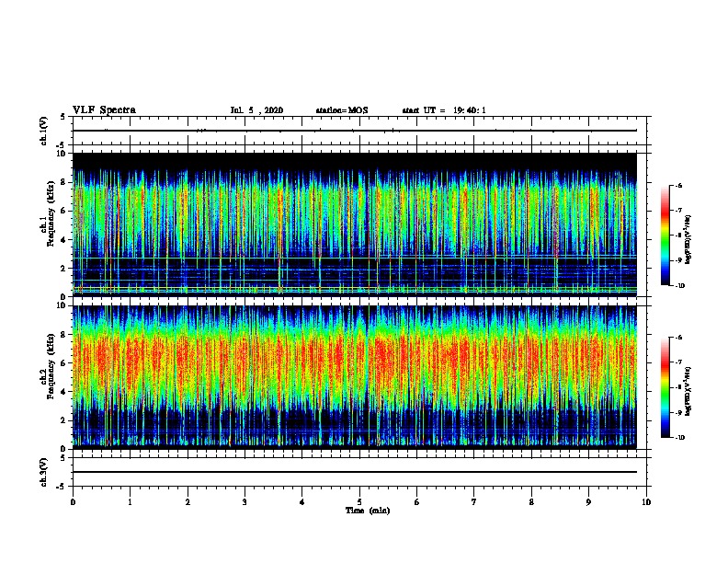Click the ch.1 spectrogram color scale bar

[665, 236]
